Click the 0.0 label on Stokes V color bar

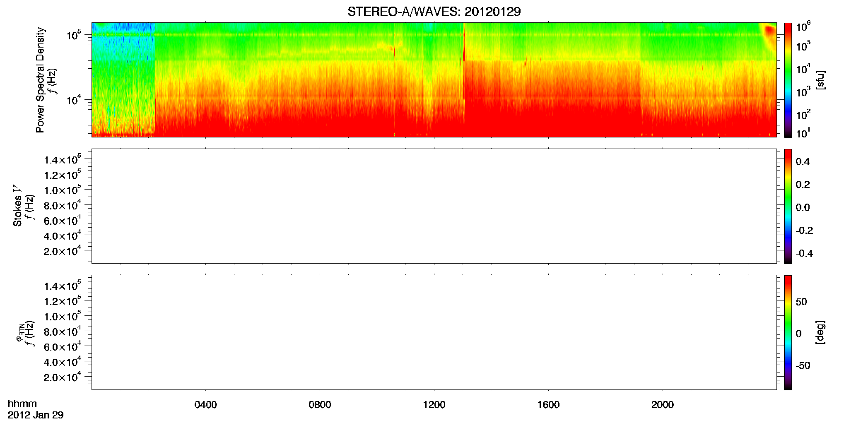pyautogui.click(x=802, y=208)
